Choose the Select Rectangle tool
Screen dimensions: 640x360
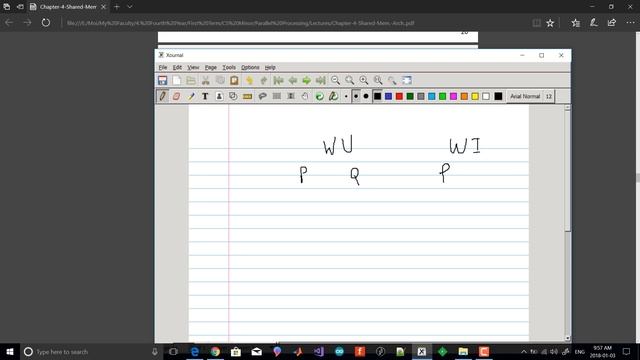tap(277, 96)
